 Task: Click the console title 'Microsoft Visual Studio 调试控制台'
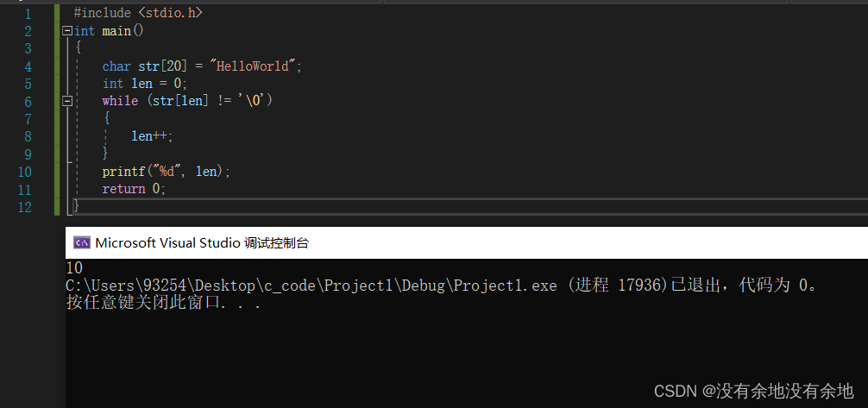click(202, 242)
